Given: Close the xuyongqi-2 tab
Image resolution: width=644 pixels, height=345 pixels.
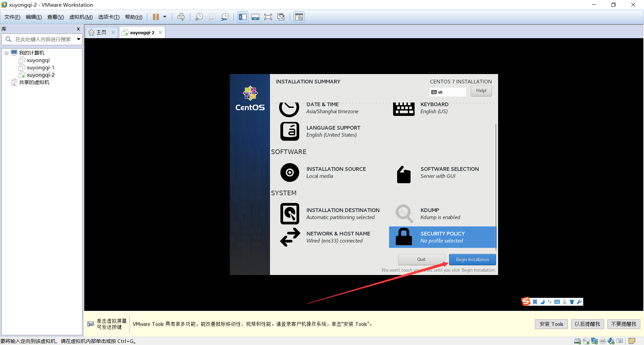Looking at the screenshot, I should (x=160, y=32).
